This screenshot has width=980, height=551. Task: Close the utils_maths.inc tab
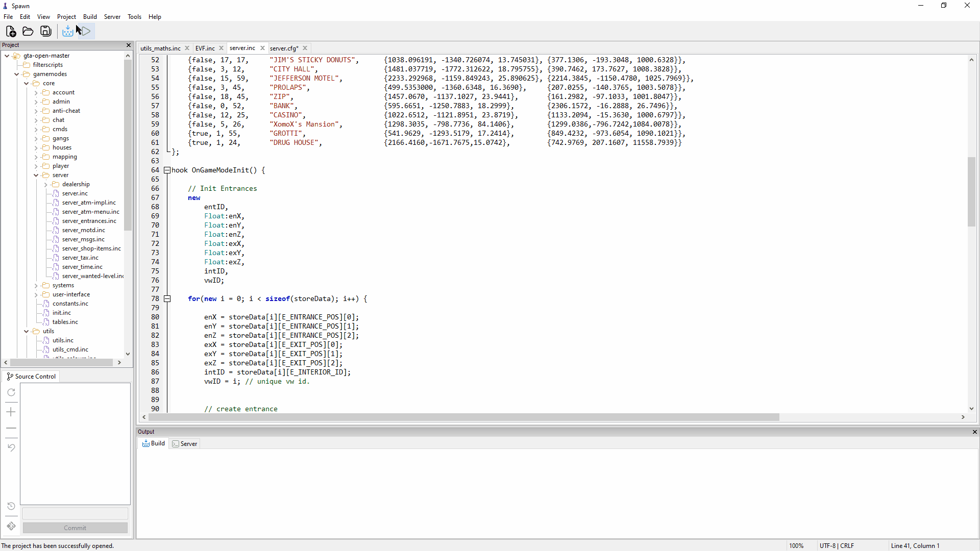point(187,48)
